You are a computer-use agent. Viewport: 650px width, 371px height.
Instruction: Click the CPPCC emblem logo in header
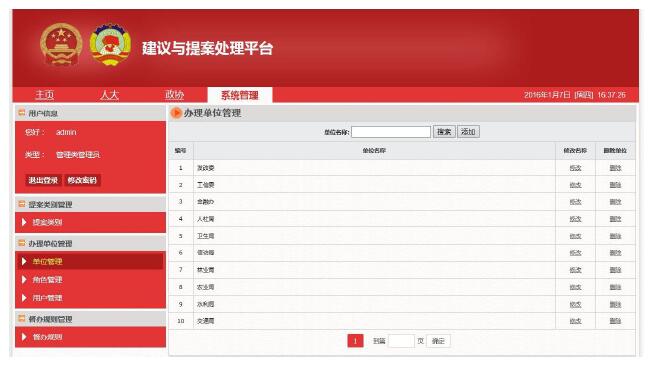[x=110, y=44]
